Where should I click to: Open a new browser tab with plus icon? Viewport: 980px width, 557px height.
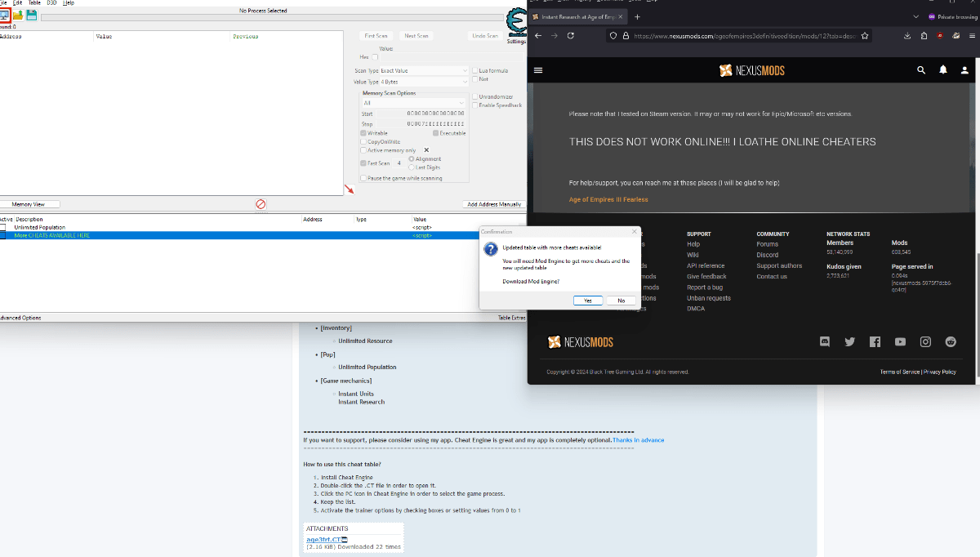[637, 16]
